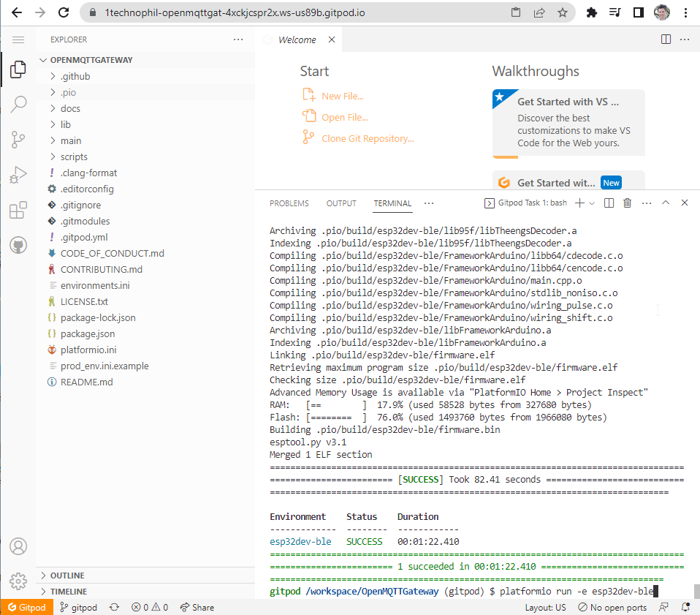Image resolution: width=700 pixels, height=615 pixels.
Task: Open the GitHub view in activity bar
Action: point(18,246)
